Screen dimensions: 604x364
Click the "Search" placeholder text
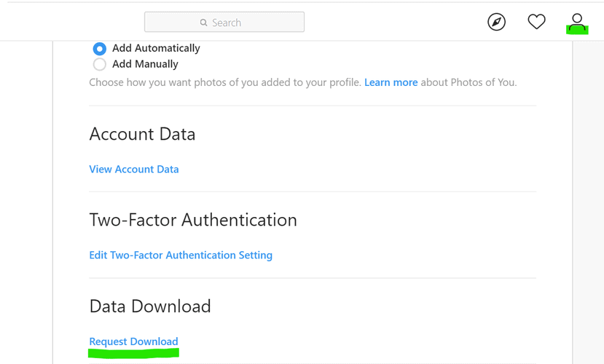227,23
